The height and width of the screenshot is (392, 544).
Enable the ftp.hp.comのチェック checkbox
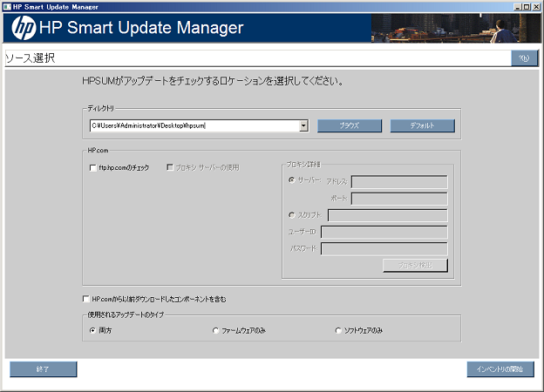93,167
